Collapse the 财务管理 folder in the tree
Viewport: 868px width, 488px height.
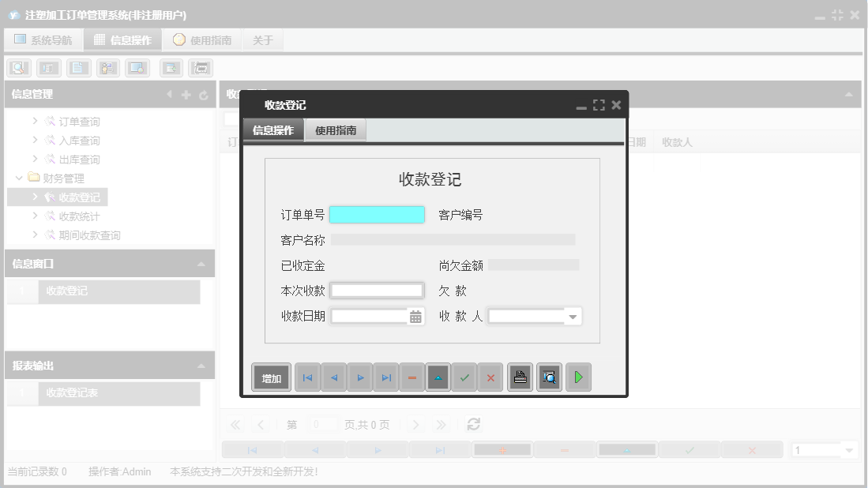(x=19, y=178)
